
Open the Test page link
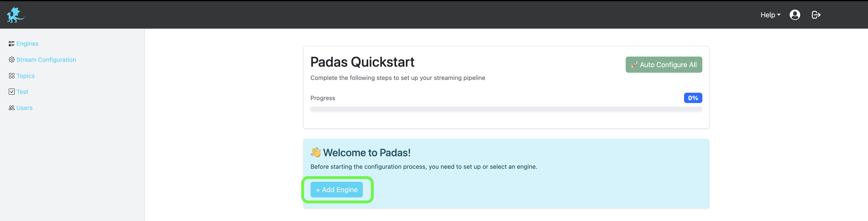tap(22, 91)
